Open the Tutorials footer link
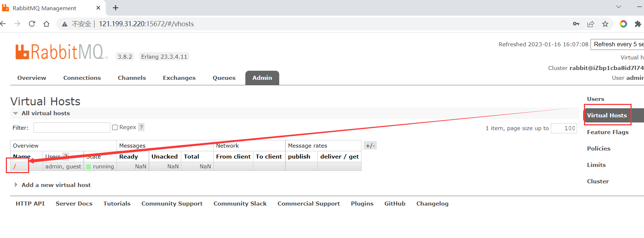 pyautogui.click(x=117, y=203)
